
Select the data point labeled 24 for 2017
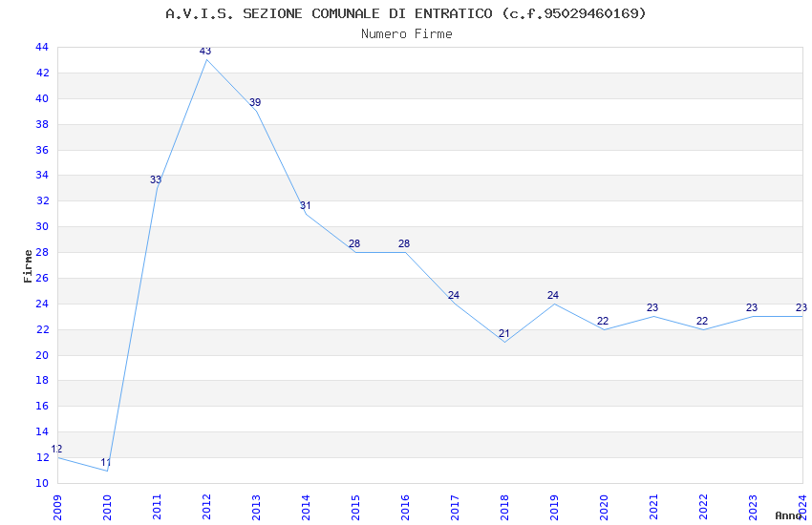454,295
